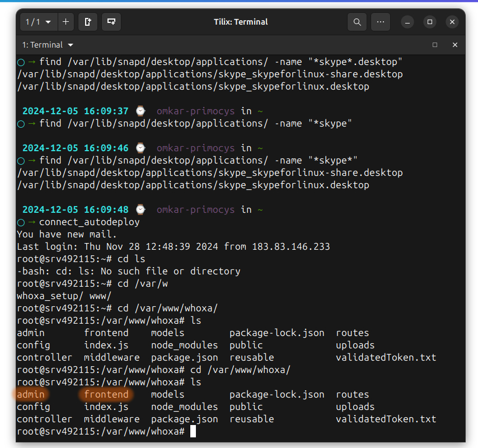Click the 'cd /var/www/whoxa/' command after first listing
Image resolution: width=478 pixels, height=448 pixels.
240,370
